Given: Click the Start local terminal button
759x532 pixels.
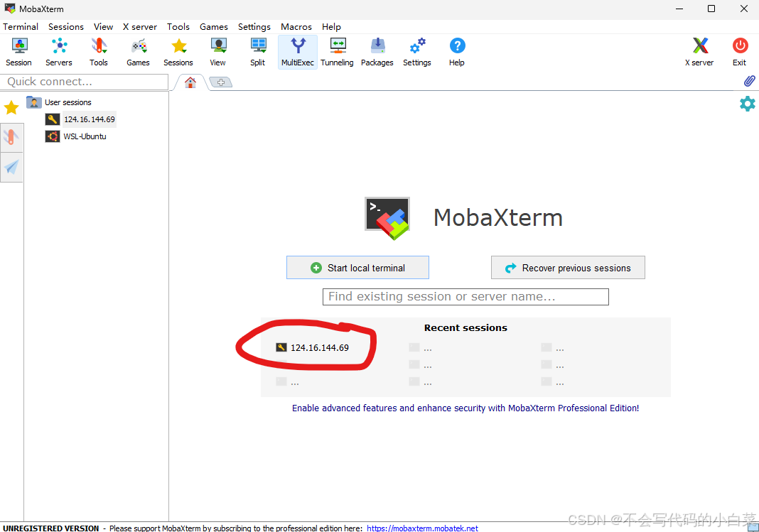Looking at the screenshot, I should (x=357, y=268).
